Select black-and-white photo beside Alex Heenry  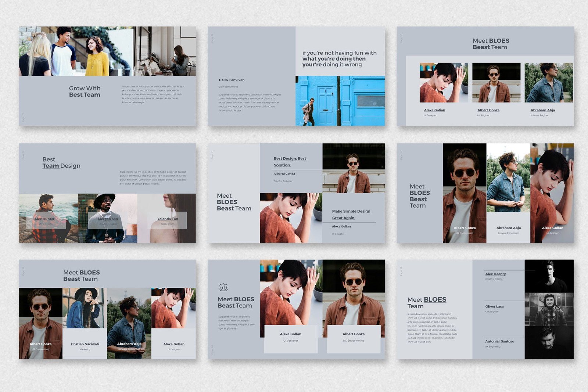tap(549, 276)
